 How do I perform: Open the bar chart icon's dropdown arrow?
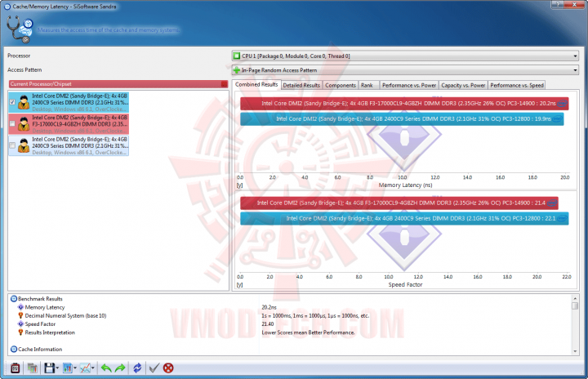point(75,368)
